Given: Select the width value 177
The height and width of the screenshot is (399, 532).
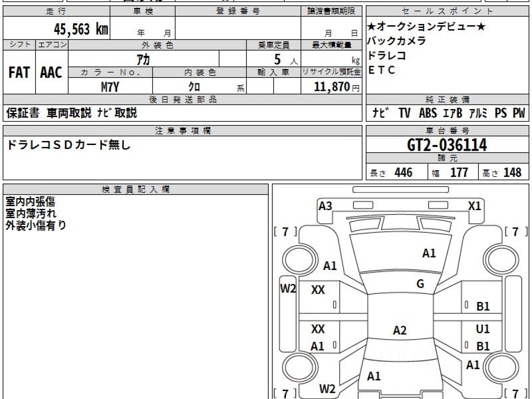Looking at the screenshot, I should click(x=459, y=172).
